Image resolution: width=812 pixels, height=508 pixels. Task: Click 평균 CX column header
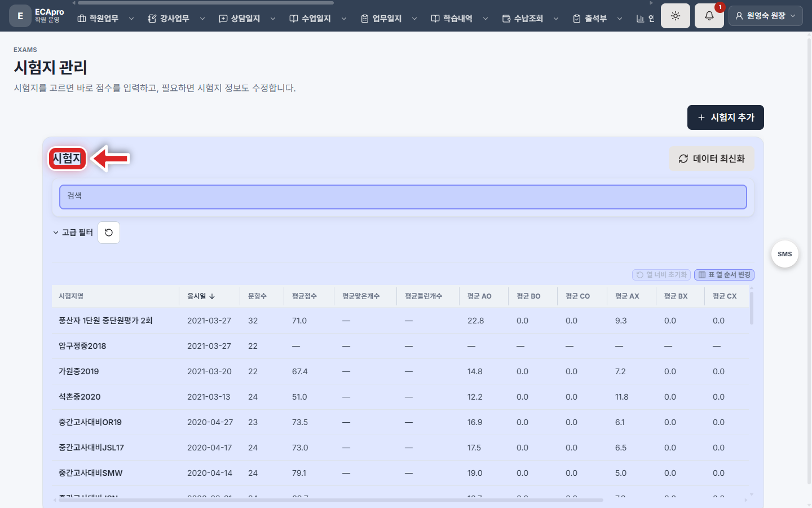coord(727,296)
